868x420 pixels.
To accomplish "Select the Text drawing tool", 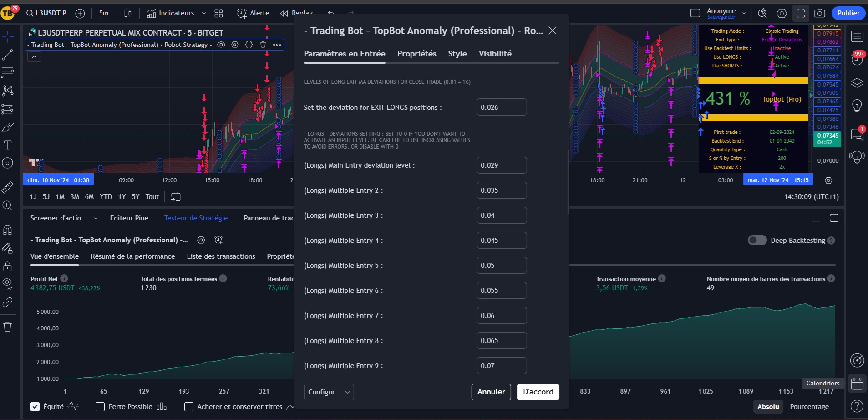I will click(x=8, y=145).
